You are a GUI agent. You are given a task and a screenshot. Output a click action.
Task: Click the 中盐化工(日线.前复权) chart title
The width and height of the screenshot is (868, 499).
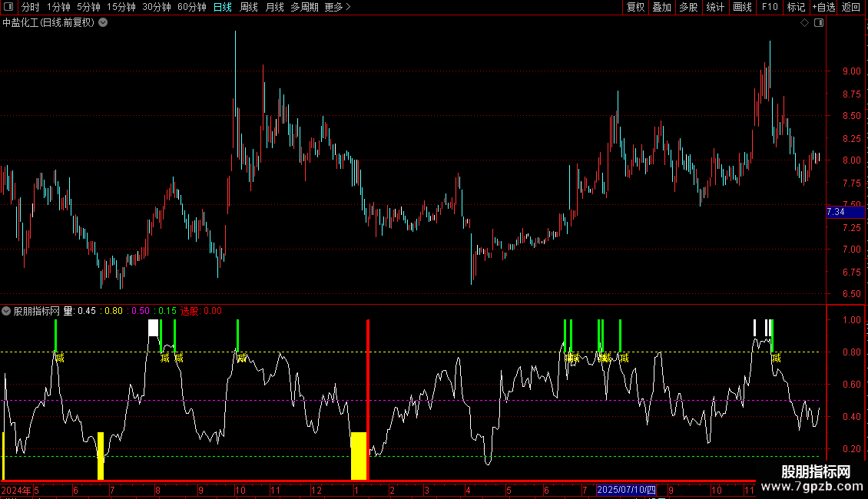(x=48, y=23)
